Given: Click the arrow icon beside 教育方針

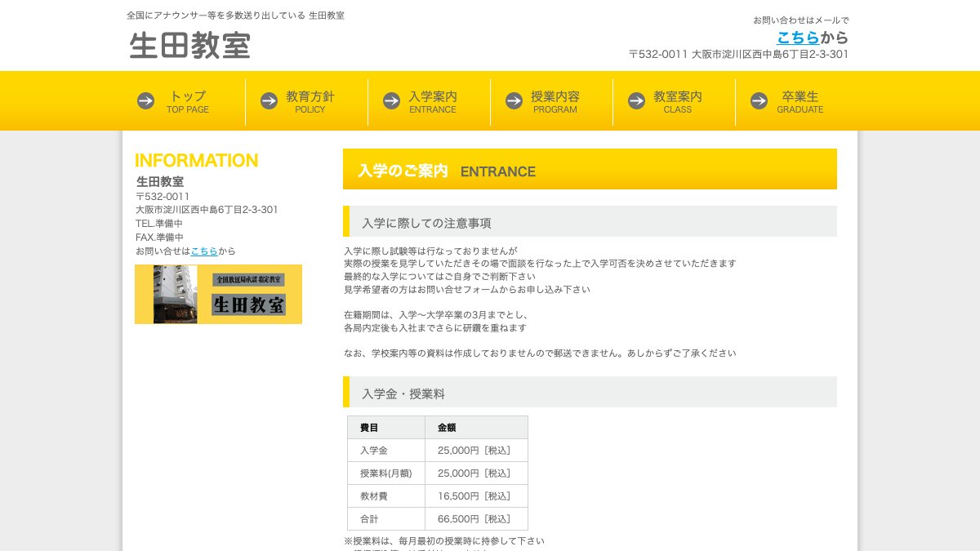Looking at the screenshot, I should (269, 100).
